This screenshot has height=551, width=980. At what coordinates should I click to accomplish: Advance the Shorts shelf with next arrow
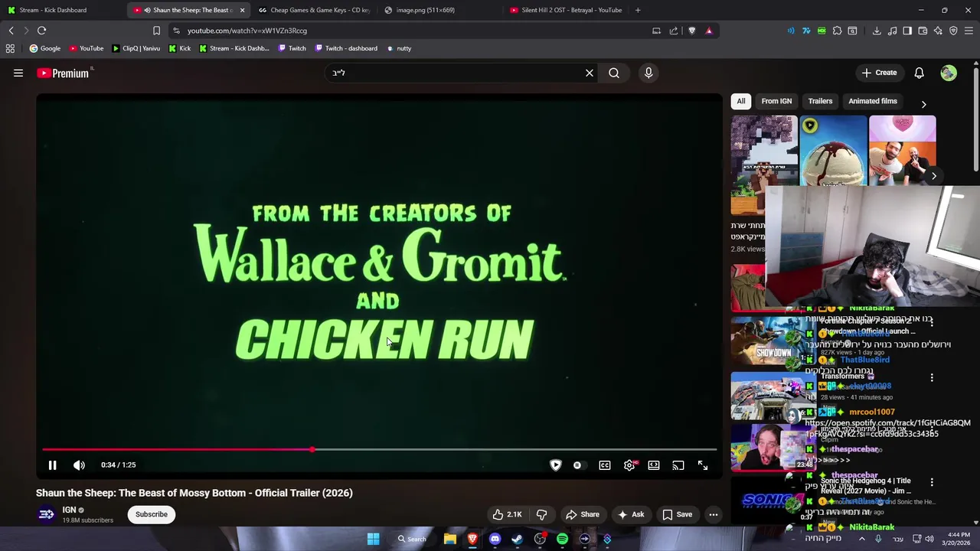pos(933,176)
